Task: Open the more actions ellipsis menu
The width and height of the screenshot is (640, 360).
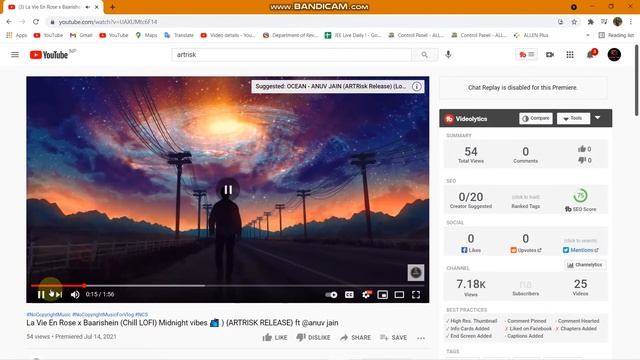Action: pos(421,338)
